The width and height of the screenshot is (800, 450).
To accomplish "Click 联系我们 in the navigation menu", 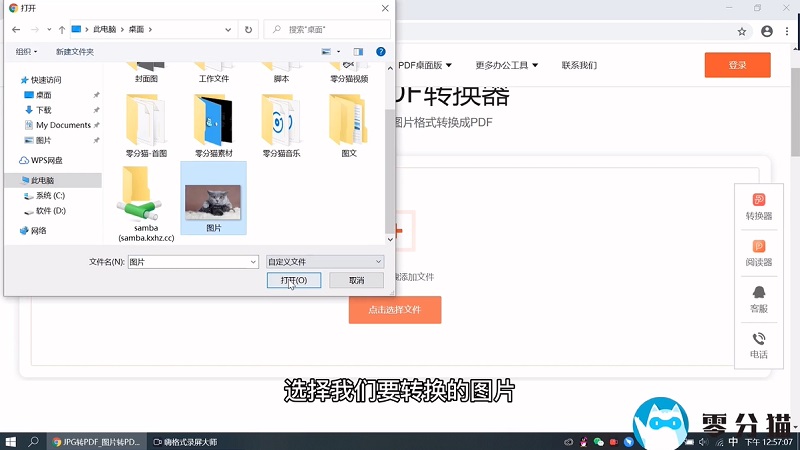I will 579,65.
